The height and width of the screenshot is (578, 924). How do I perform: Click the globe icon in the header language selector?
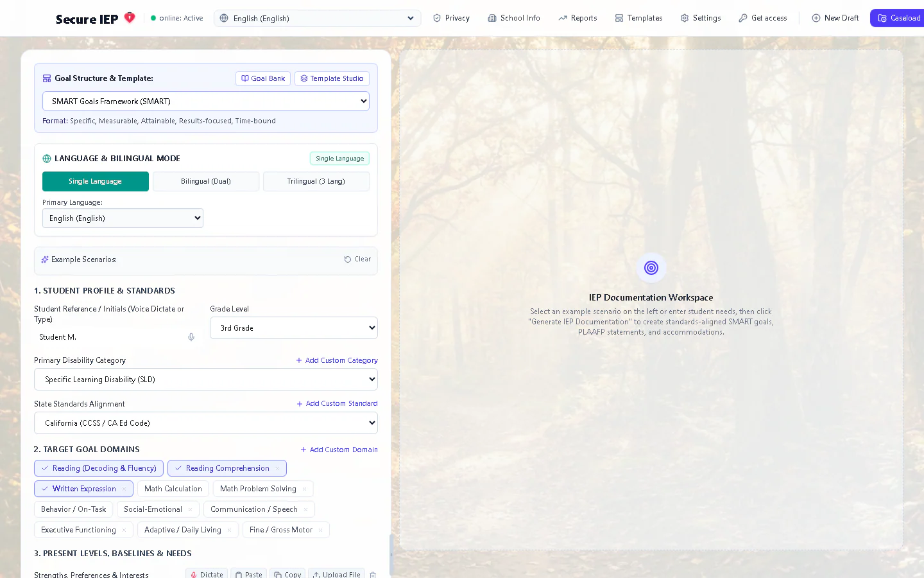[x=224, y=18]
